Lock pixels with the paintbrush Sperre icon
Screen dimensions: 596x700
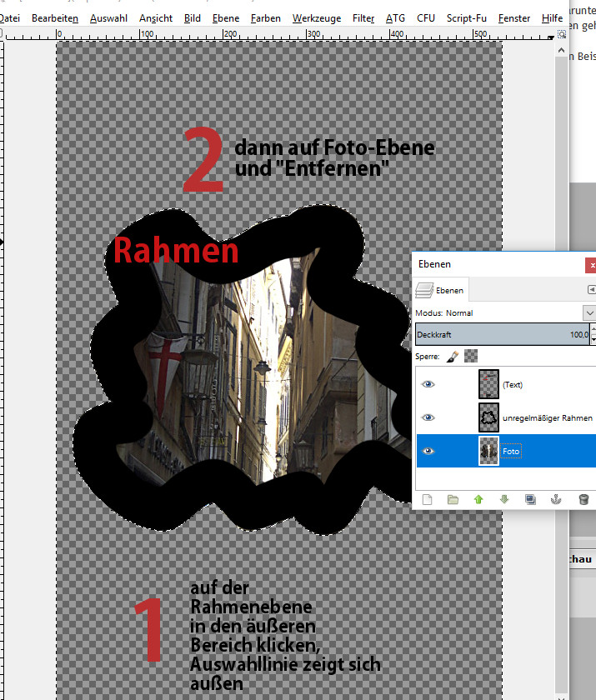point(452,356)
